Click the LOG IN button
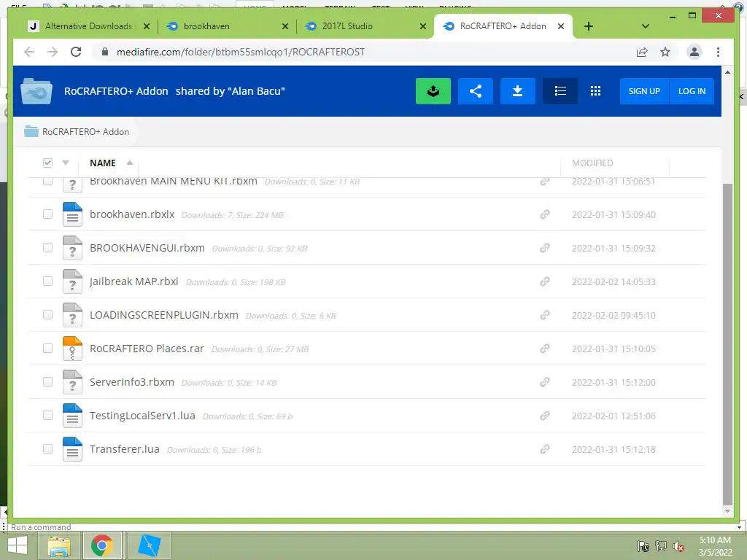 pyautogui.click(x=692, y=91)
